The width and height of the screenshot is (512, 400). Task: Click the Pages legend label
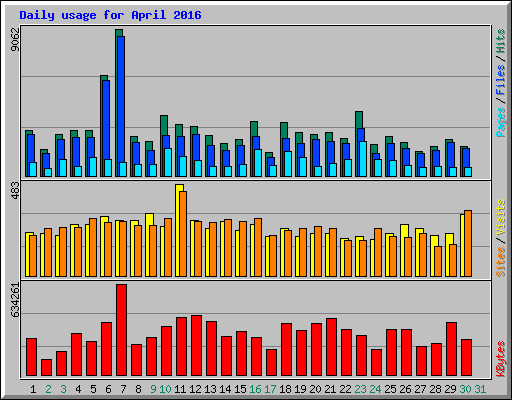click(x=501, y=122)
